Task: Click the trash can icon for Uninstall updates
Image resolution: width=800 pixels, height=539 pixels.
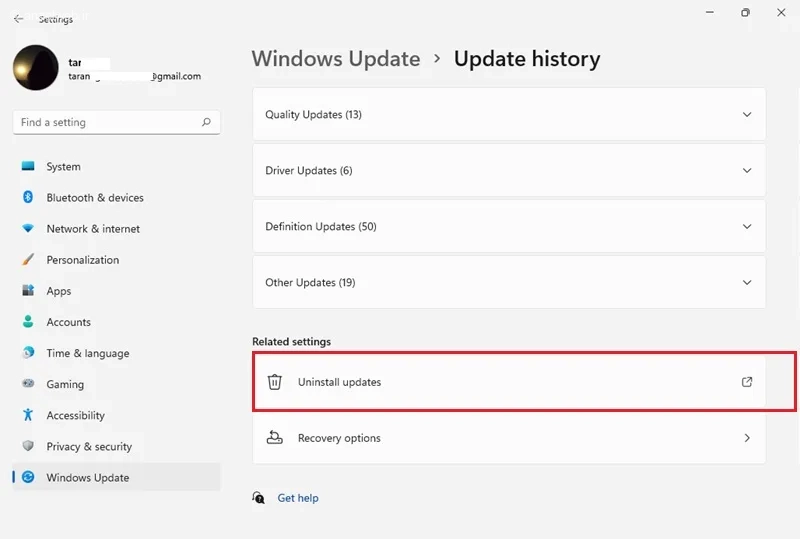Action: pyautogui.click(x=274, y=382)
